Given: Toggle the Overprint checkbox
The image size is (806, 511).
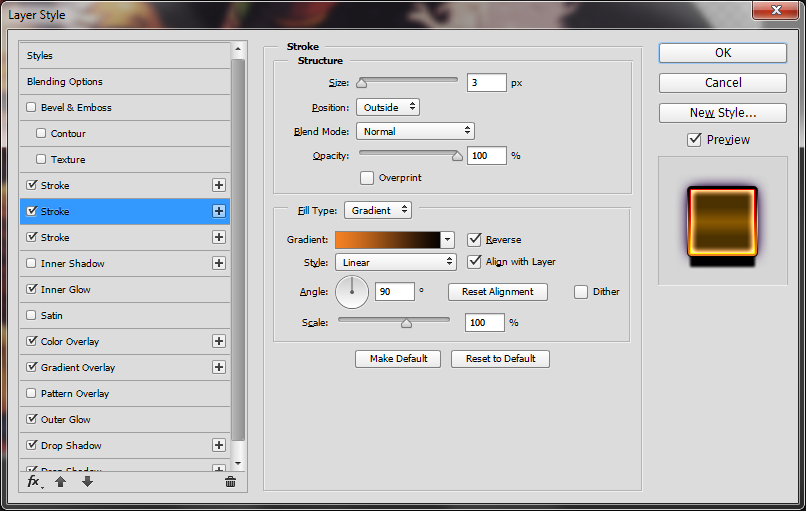Looking at the screenshot, I should tap(367, 178).
